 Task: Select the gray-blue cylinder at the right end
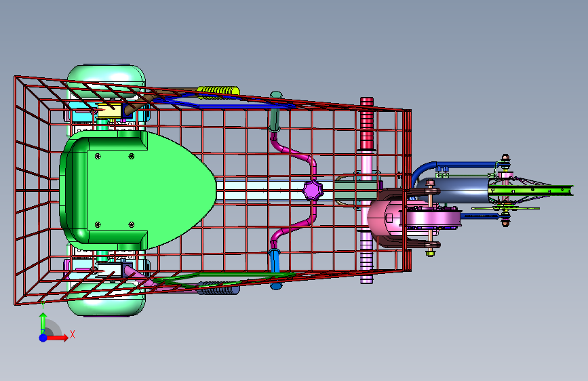[x=454, y=190]
